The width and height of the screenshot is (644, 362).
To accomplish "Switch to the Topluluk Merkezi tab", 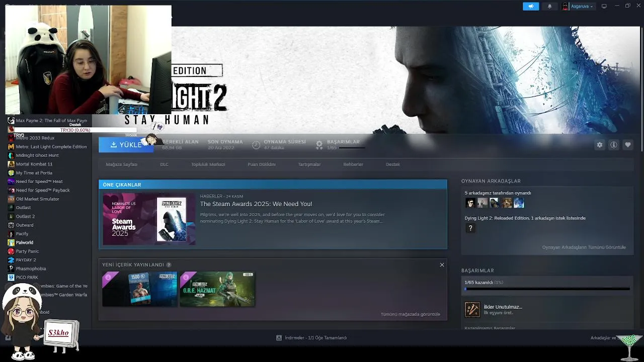I will [x=208, y=164].
